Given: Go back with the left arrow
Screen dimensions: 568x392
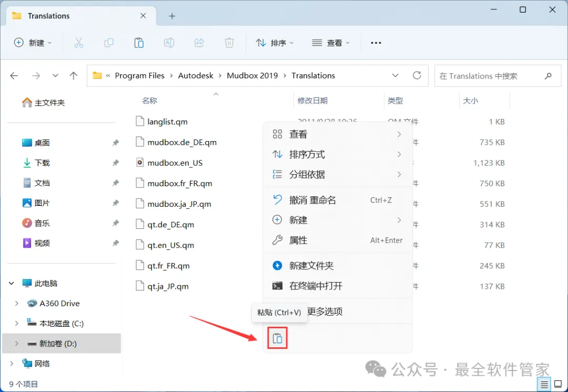Looking at the screenshot, I should click(14, 76).
